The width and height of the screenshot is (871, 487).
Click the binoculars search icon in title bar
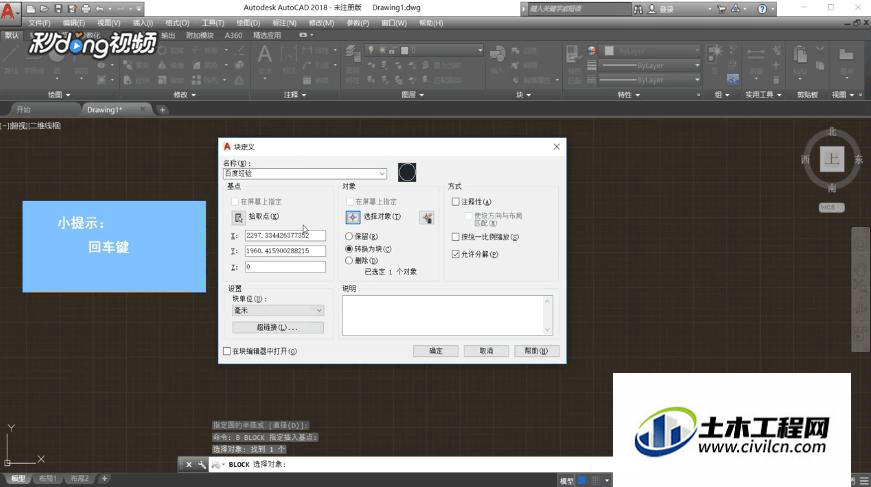638,9
